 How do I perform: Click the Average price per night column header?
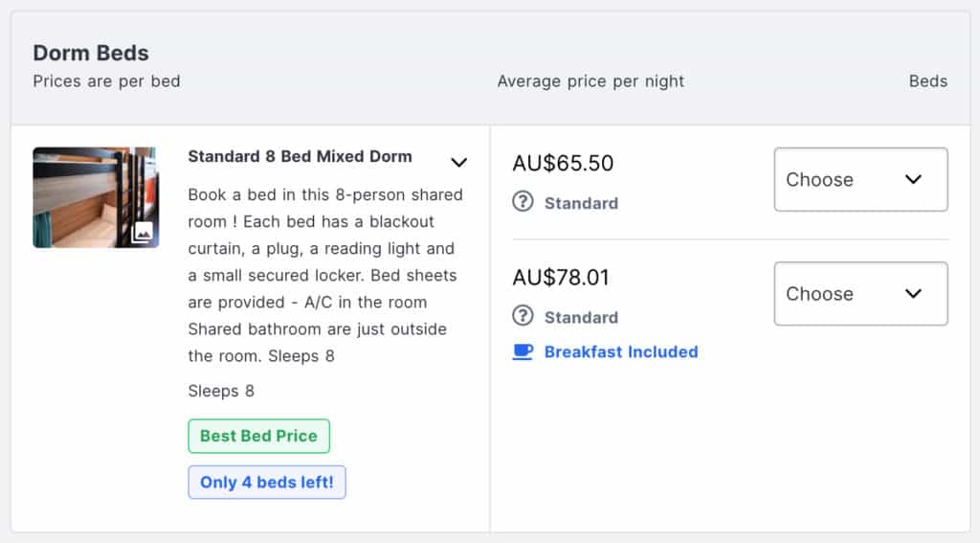[x=590, y=81]
